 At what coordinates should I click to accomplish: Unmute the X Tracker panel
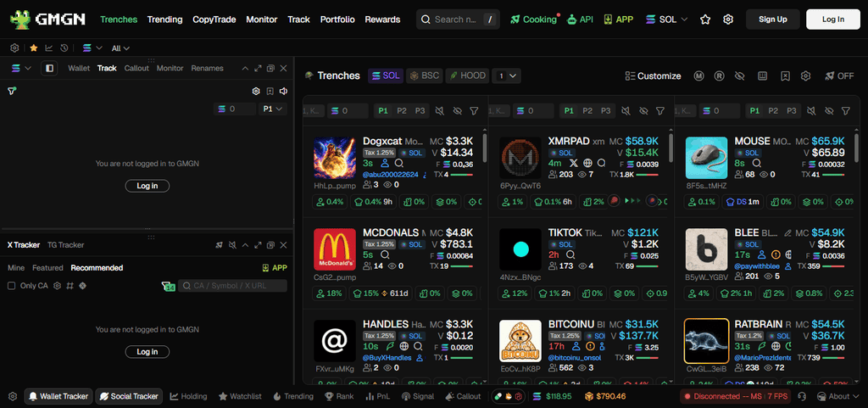[232, 244]
